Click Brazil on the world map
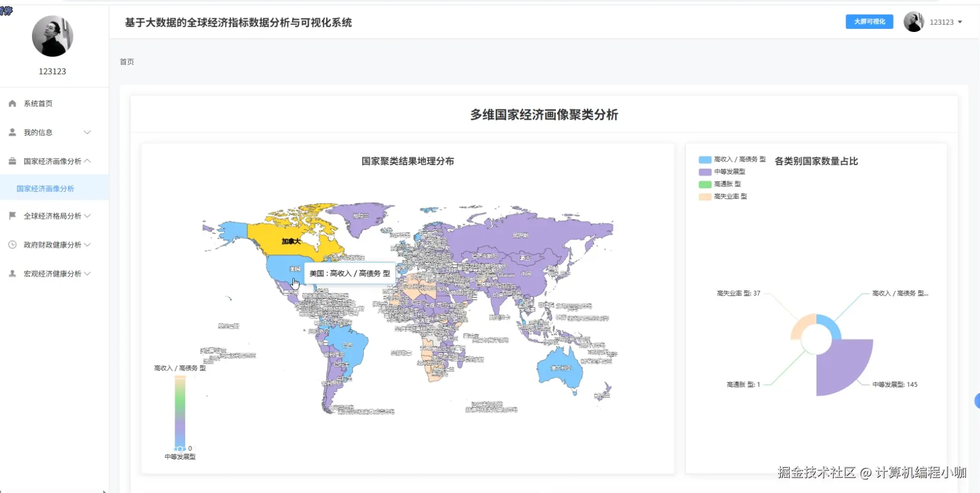The width and height of the screenshot is (980, 493). [x=348, y=346]
